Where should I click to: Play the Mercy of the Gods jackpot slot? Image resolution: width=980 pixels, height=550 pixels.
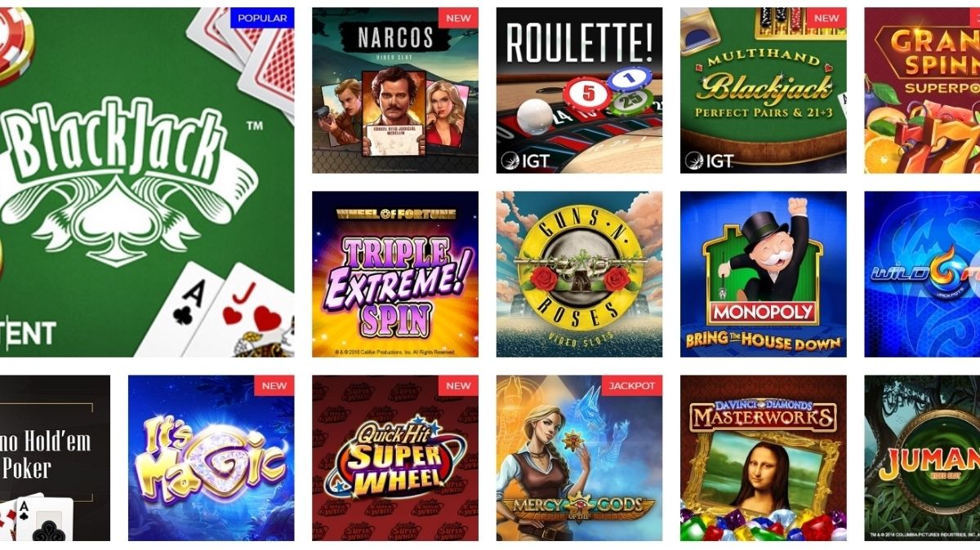point(579,458)
